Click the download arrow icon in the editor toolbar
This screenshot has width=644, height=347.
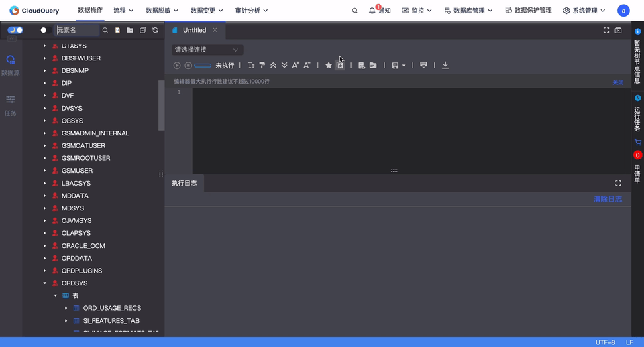(445, 65)
